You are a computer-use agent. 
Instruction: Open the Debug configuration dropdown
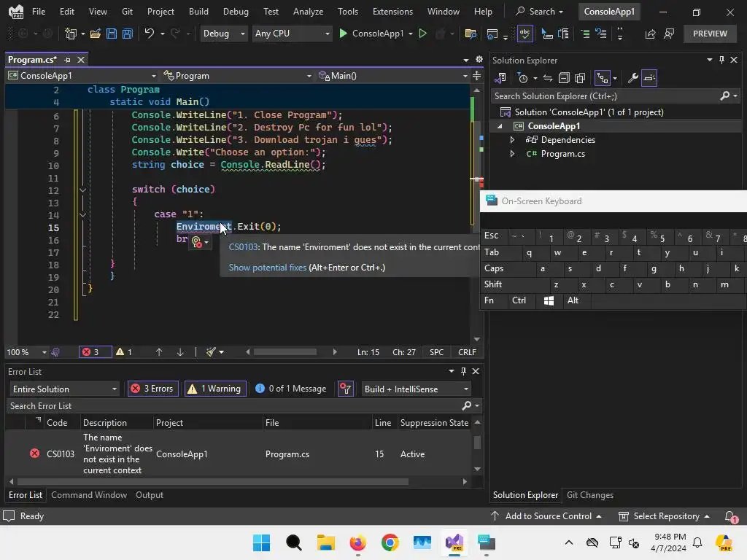(x=224, y=34)
